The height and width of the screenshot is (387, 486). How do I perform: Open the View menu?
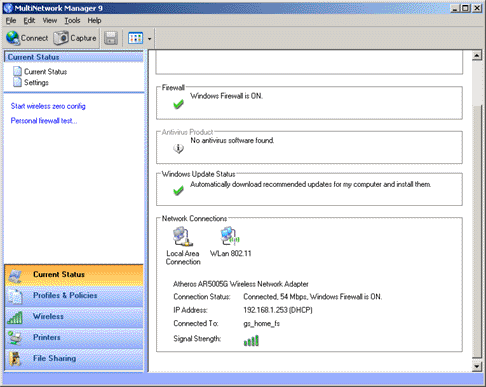(50, 21)
